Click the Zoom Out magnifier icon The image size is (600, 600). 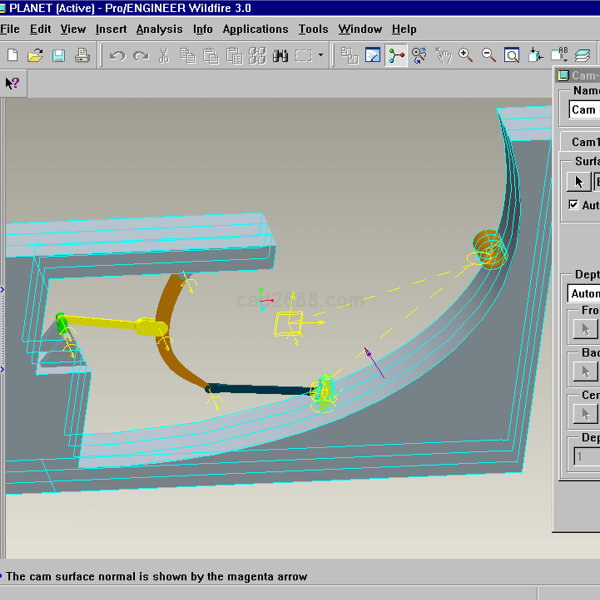point(489,56)
